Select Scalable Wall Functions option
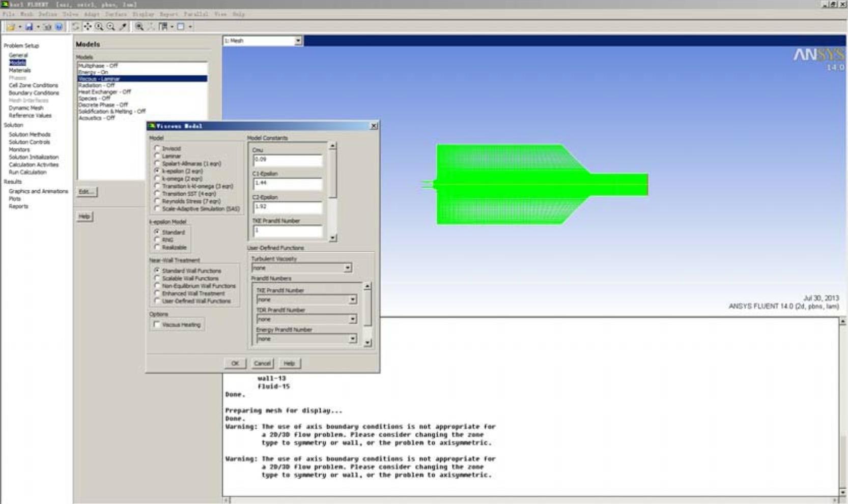The image size is (848, 504). [x=157, y=278]
